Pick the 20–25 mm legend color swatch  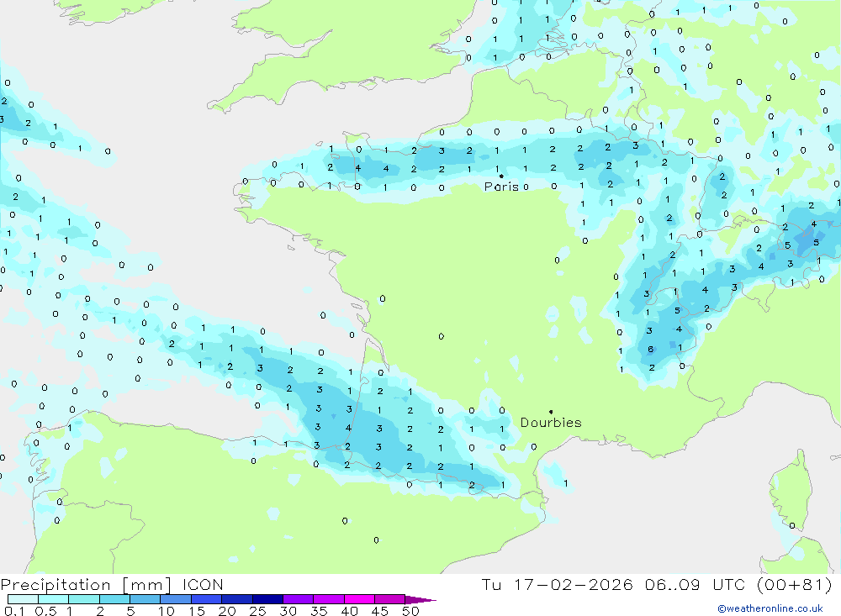[x=237, y=599]
